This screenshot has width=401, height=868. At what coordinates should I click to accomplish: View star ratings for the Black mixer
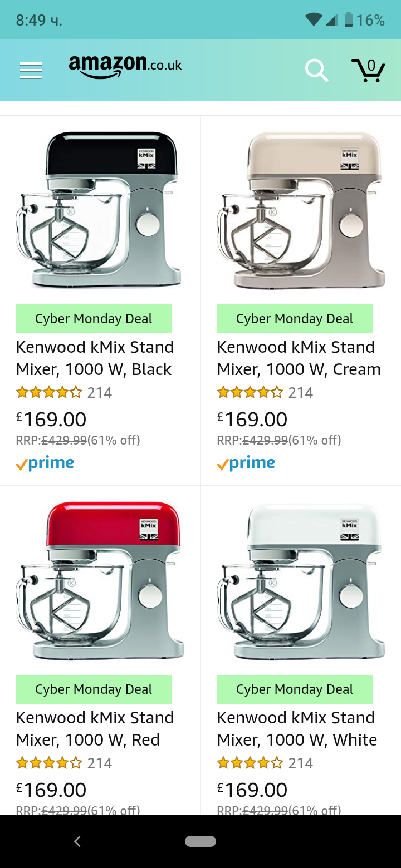click(49, 393)
